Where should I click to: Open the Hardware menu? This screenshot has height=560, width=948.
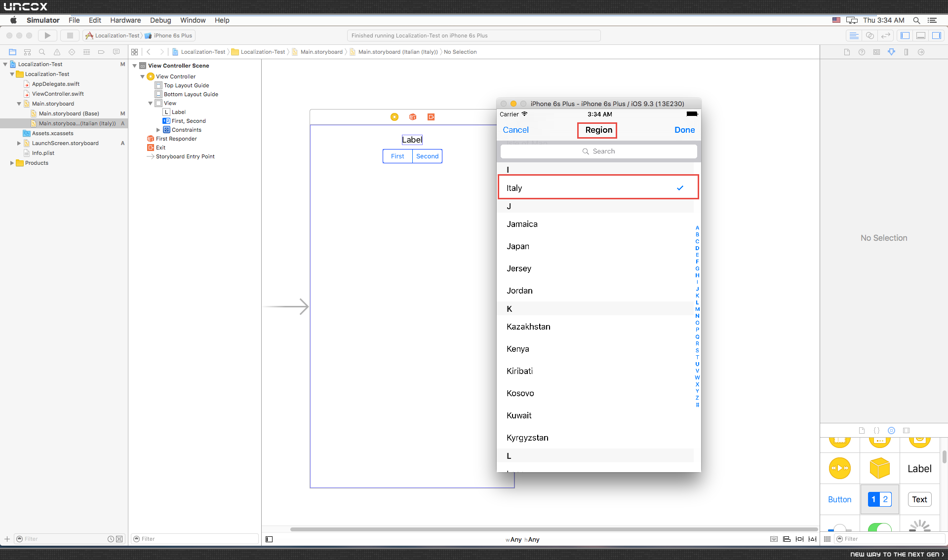pos(125,20)
